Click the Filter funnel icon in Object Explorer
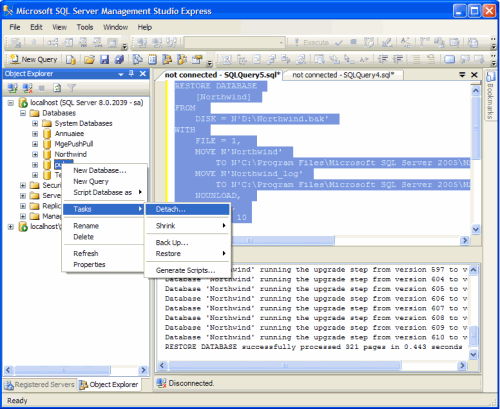 pyautogui.click(x=71, y=88)
